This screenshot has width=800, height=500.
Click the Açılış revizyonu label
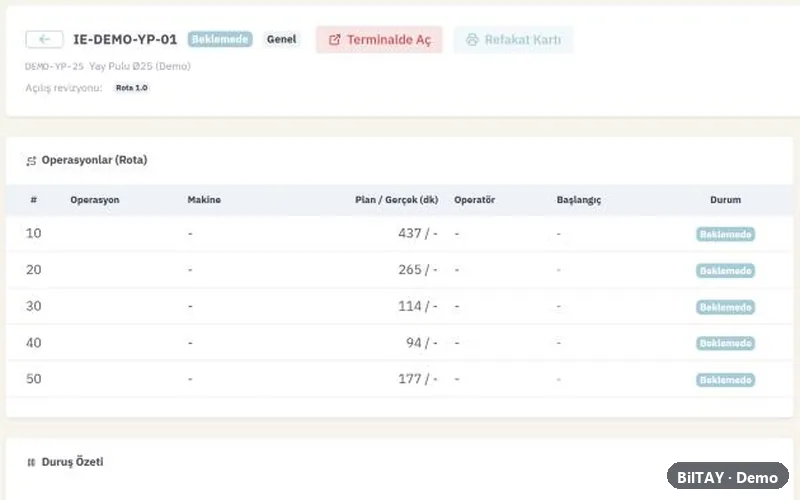click(64, 88)
